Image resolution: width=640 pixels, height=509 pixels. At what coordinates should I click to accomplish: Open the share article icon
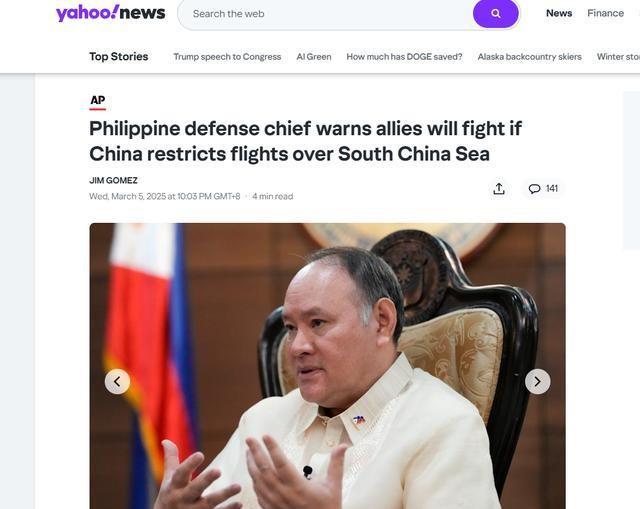(x=499, y=189)
